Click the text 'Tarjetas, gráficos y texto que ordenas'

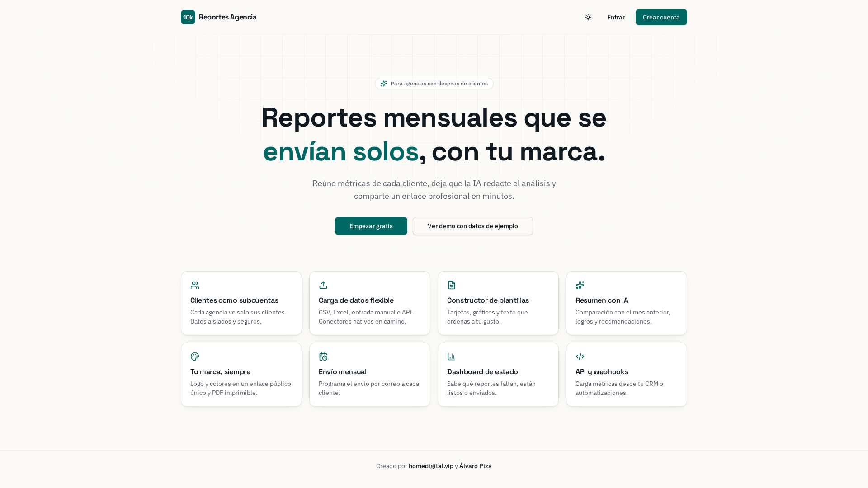[x=487, y=317]
